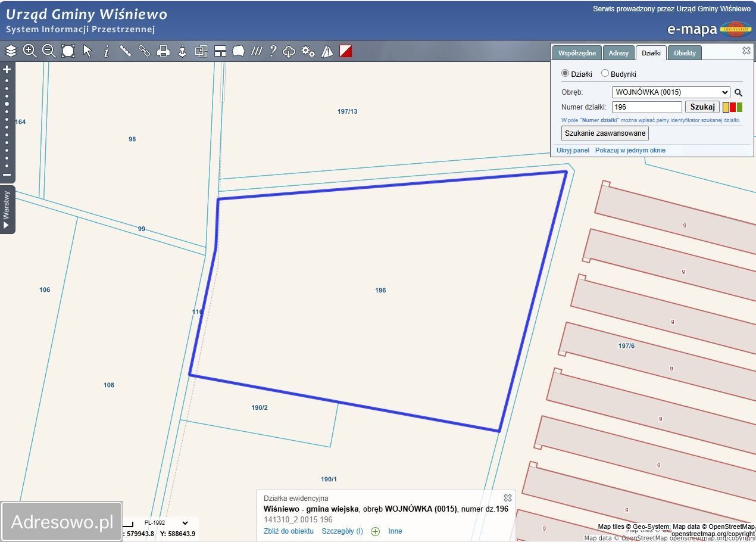Zoom out with the minus on slider
The width and height of the screenshot is (756, 542).
tap(7, 175)
